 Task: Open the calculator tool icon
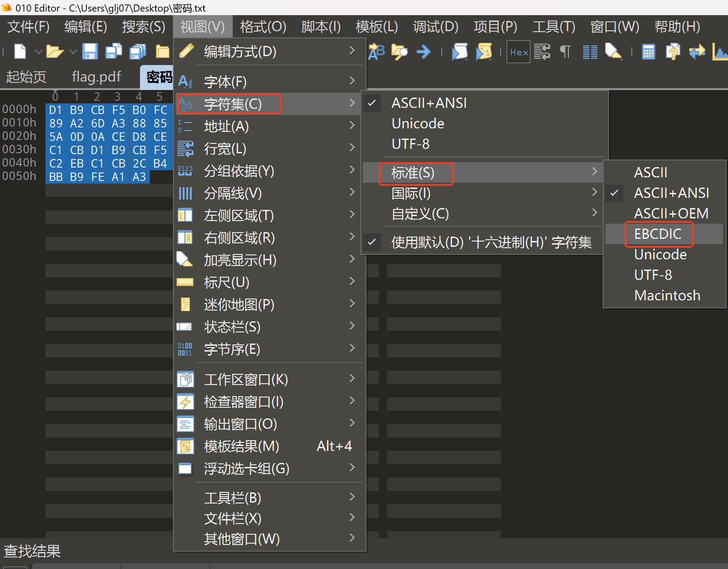click(x=648, y=52)
